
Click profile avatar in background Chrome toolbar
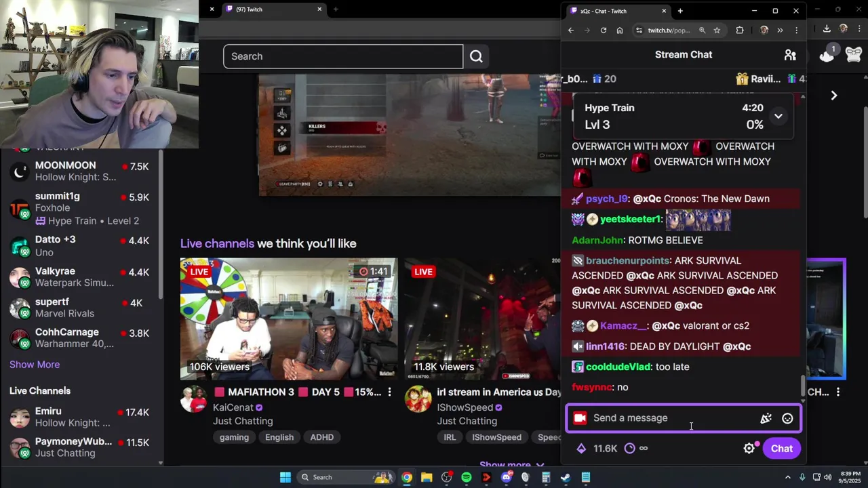point(844,28)
